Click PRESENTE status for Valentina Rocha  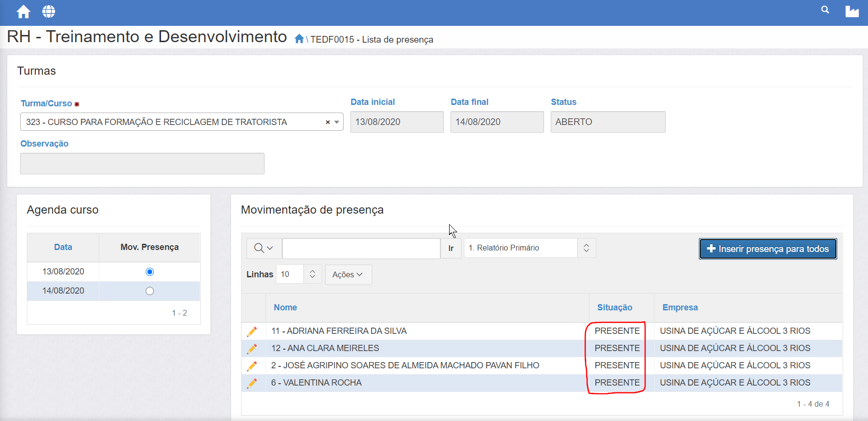[x=617, y=383]
